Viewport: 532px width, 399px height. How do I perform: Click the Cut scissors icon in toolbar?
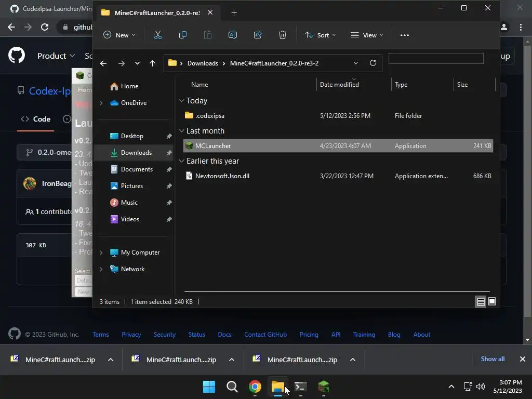click(158, 35)
